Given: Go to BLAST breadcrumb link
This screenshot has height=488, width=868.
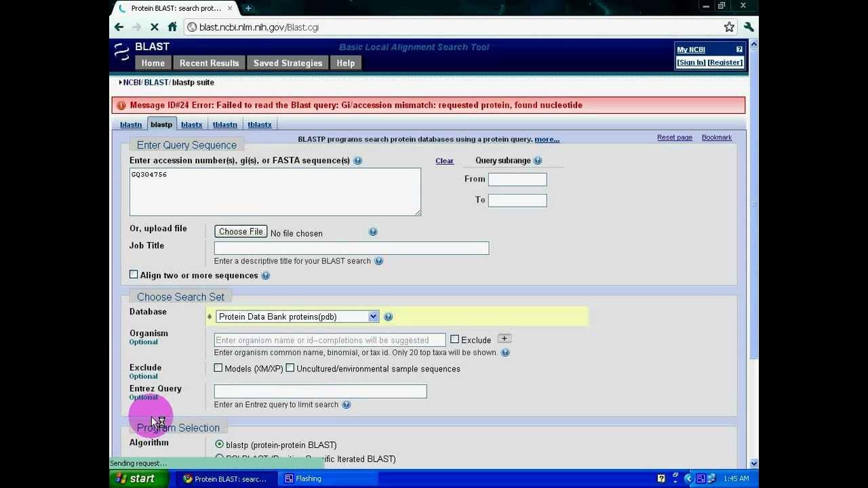Looking at the screenshot, I should coord(156,83).
